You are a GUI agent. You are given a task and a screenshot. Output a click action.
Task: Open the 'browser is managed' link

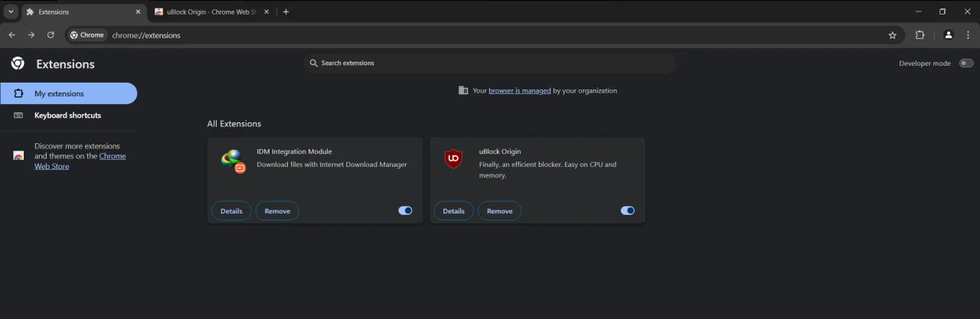[520, 90]
